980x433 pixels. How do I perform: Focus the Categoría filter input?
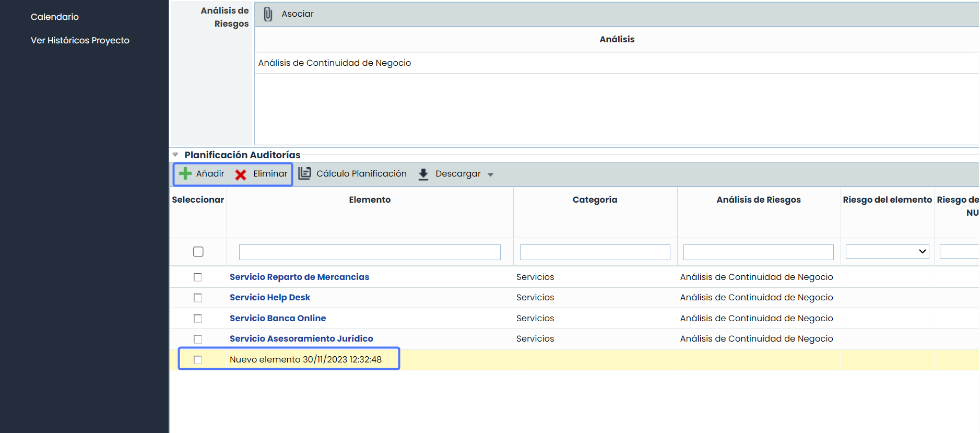coord(595,252)
